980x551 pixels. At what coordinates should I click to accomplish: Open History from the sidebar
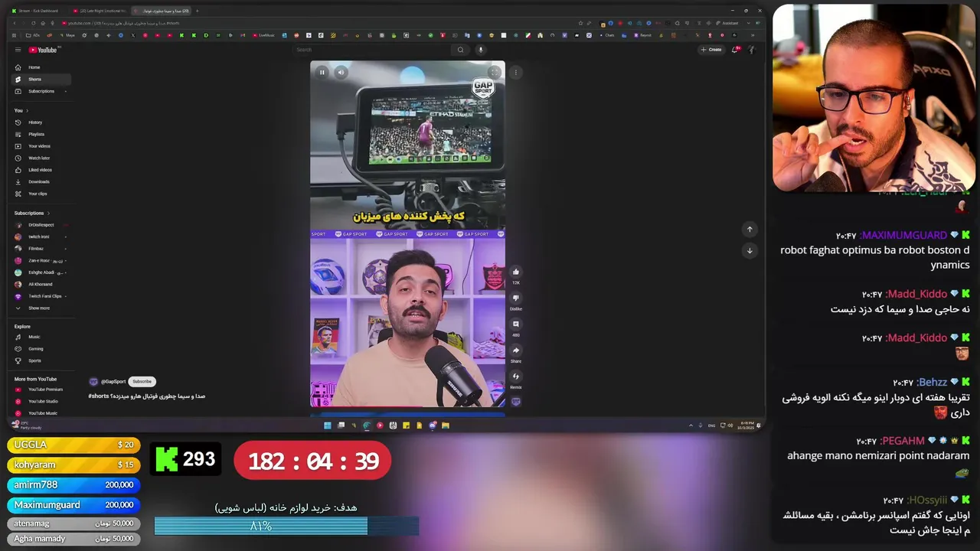pos(41,122)
